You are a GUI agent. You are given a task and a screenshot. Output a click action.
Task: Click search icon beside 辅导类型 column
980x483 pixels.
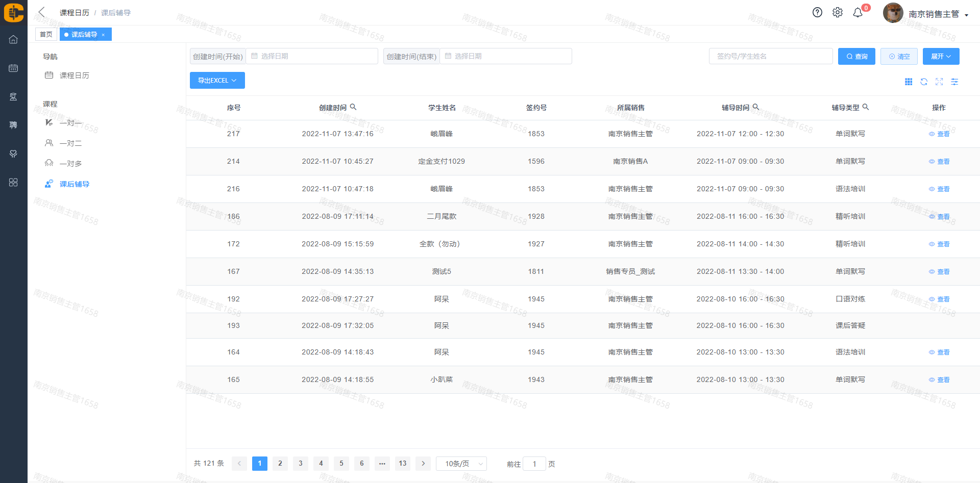coord(866,107)
